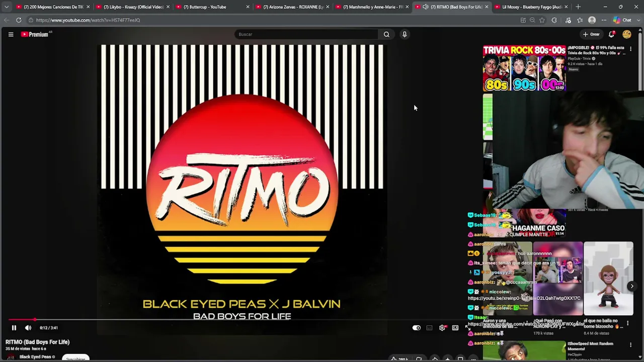644x362 pixels.
Task: Open the Copilot Chat sidebar
Action: (x=623, y=20)
